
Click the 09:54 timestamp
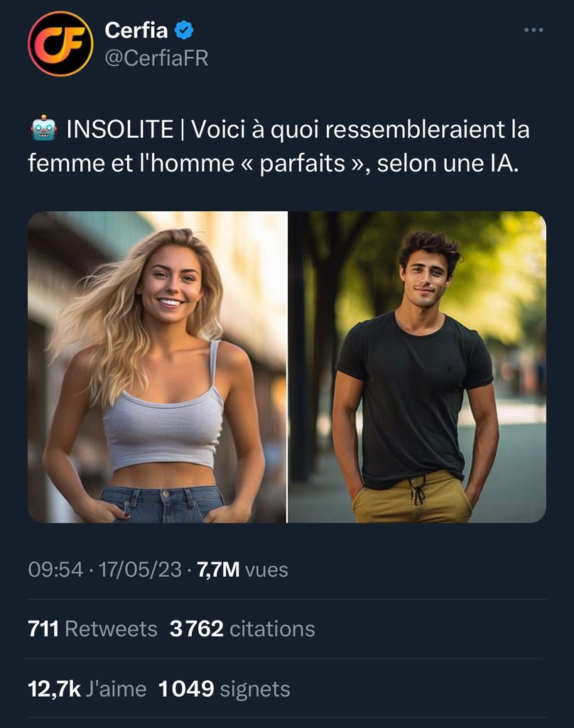point(55,569)
